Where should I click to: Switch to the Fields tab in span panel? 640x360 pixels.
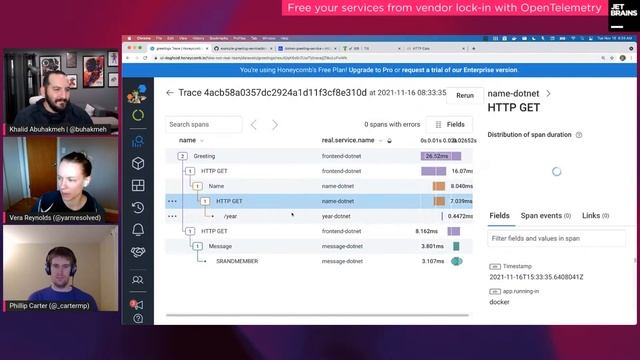pos(499,216)
